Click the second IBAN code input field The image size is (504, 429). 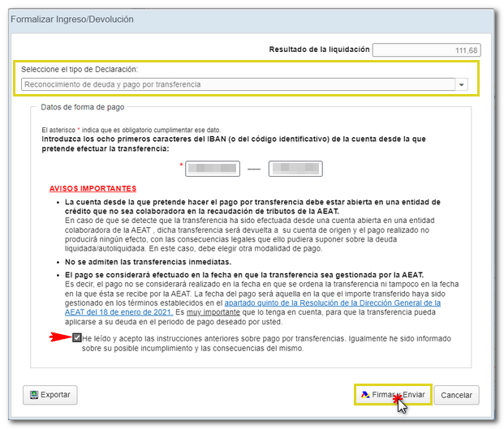tap(295, 169)
